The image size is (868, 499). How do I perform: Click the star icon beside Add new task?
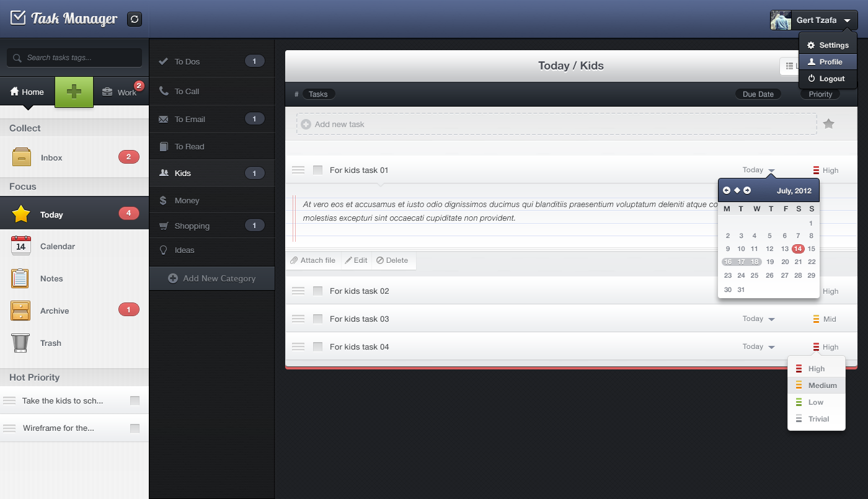coord(828,124)
